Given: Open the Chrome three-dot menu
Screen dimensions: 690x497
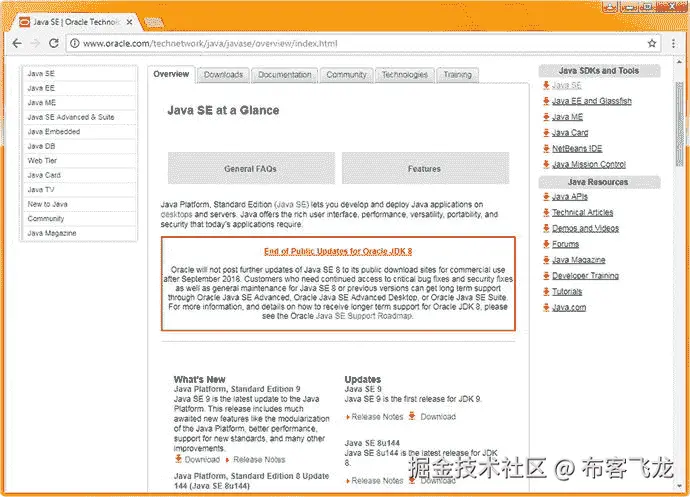Looking at the screenshot, I should (673, 43).
